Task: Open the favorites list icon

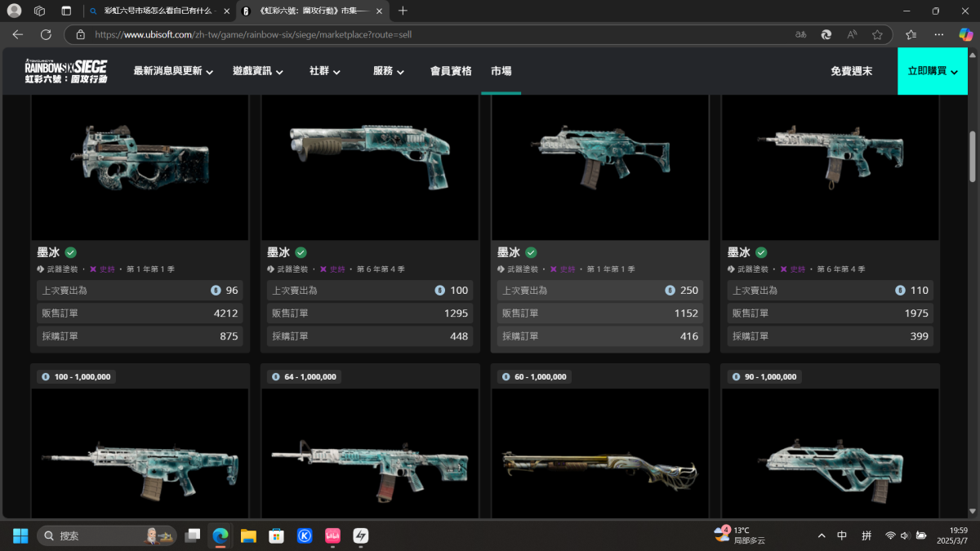Action: click(x=911, y=34)
